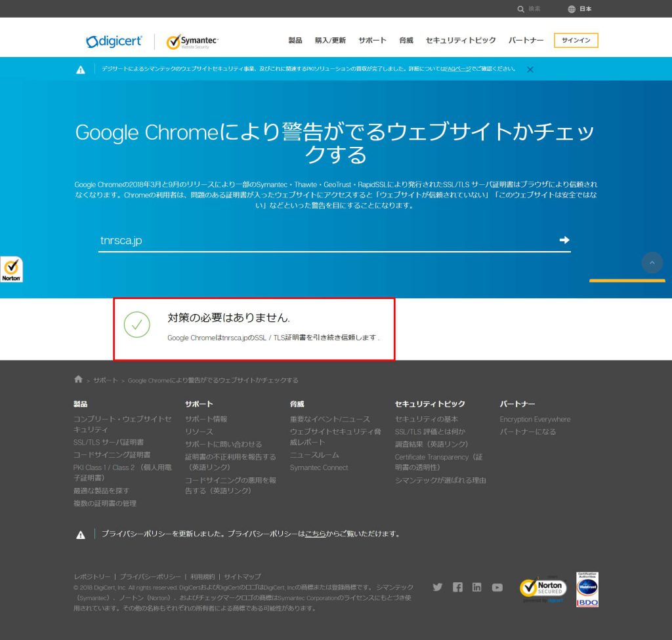Open the privacy policy こちら link

pos(316,534)
